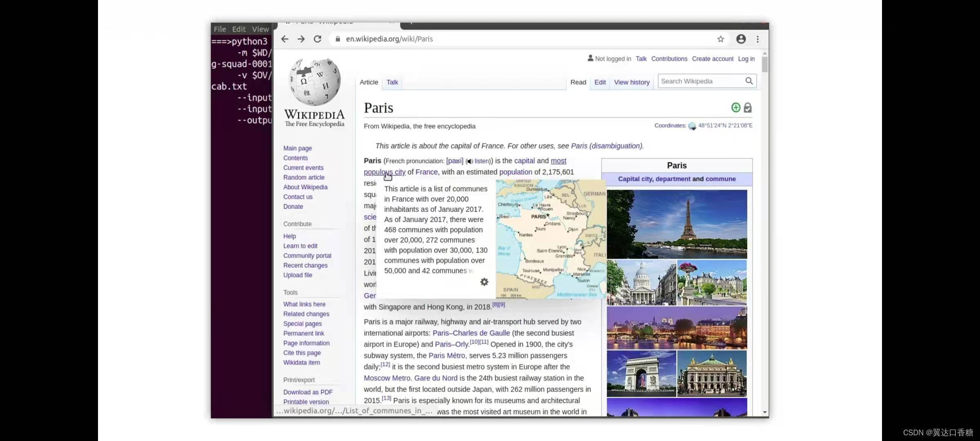The width and height of the screenshot is (980, 441).
Task: Click the browser back arrow
Action: [x=285, y=39]
